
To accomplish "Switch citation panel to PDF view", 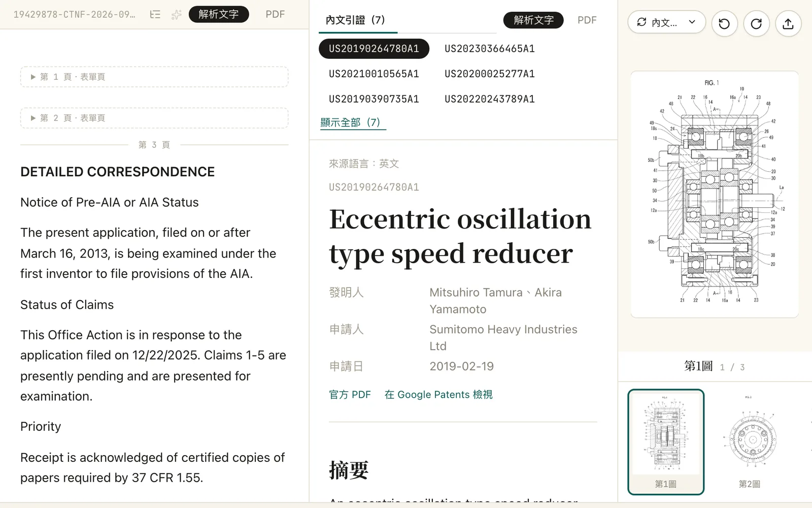I will [587, 20].
